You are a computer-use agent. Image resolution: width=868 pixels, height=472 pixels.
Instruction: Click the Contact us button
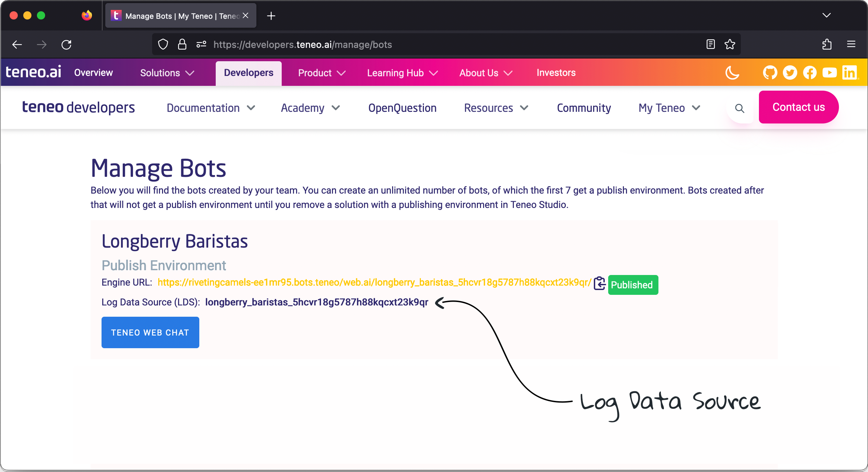point(799,107)
